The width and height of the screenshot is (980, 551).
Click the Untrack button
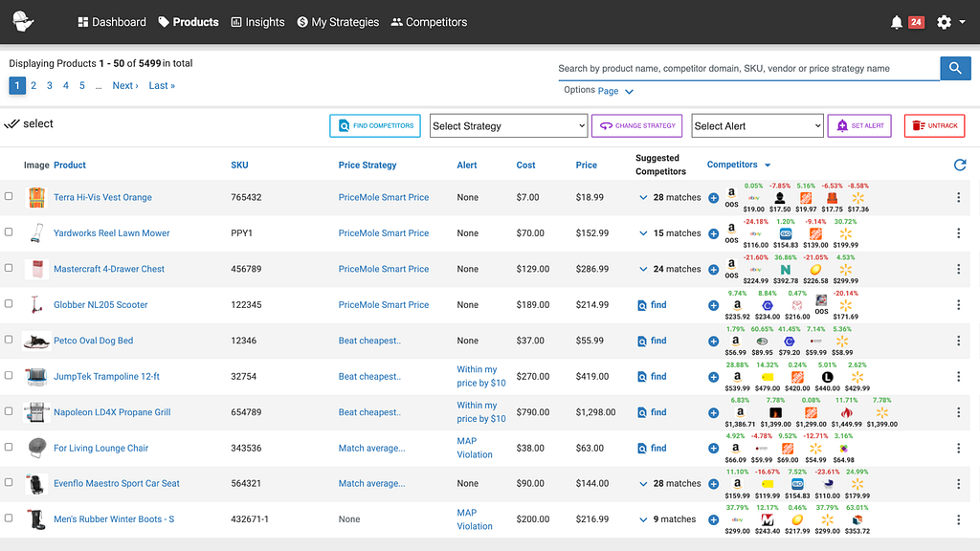(934, 125)
